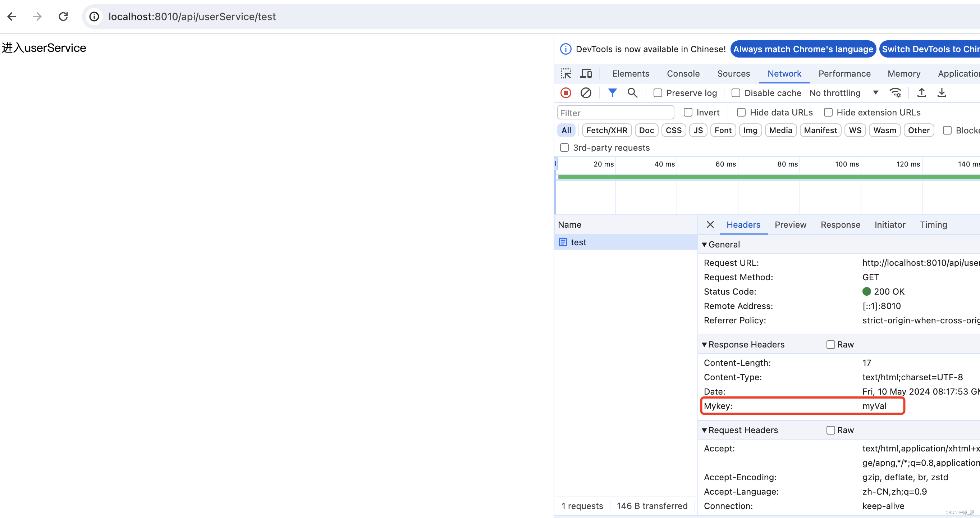Open the Sources tab
The height and width of the screenshot is (518, 980).
pyautogui.click(x=733, y=74)
